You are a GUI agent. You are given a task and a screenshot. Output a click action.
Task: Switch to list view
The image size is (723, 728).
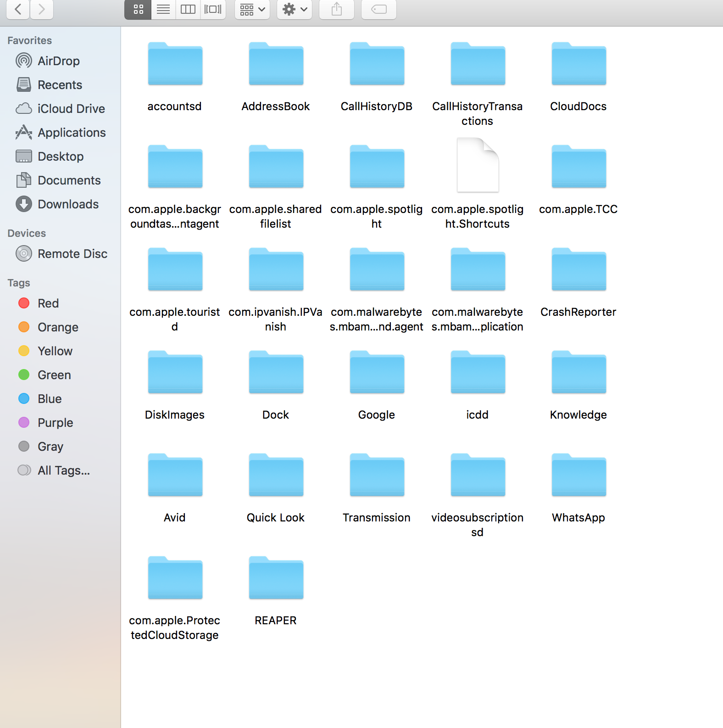click(163, 9)
